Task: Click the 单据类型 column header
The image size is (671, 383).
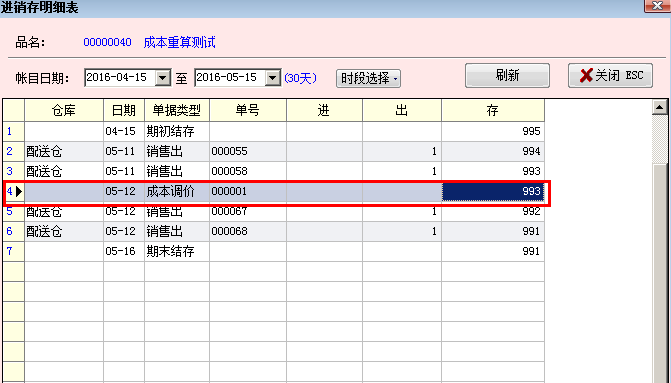Action: [177, 110]
